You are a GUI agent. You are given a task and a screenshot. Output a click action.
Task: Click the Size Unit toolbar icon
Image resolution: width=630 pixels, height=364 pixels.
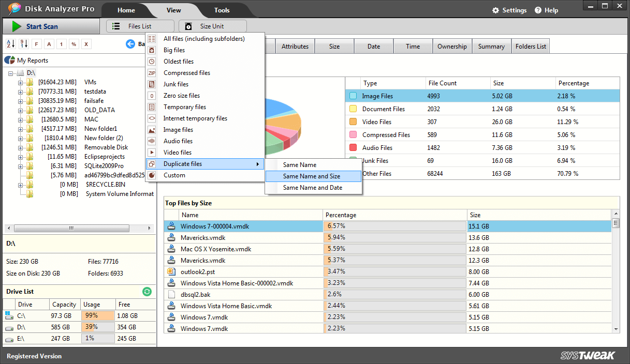tap(212, 26)
